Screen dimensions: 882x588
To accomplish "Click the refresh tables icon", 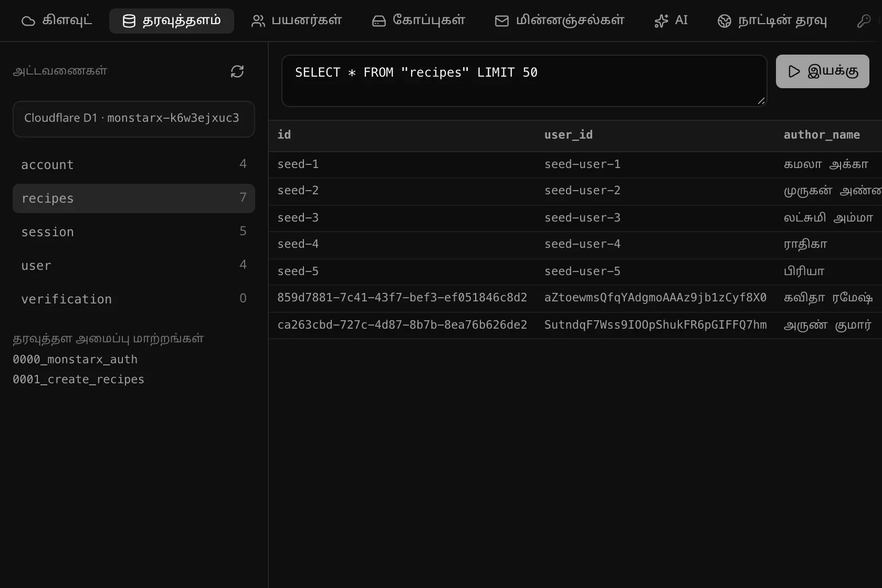I will tap(237, 71).
